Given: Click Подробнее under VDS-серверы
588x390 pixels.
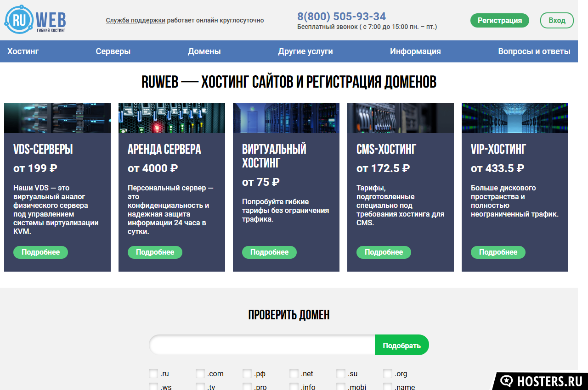Looking at the screenshot, I should (40, 252).
